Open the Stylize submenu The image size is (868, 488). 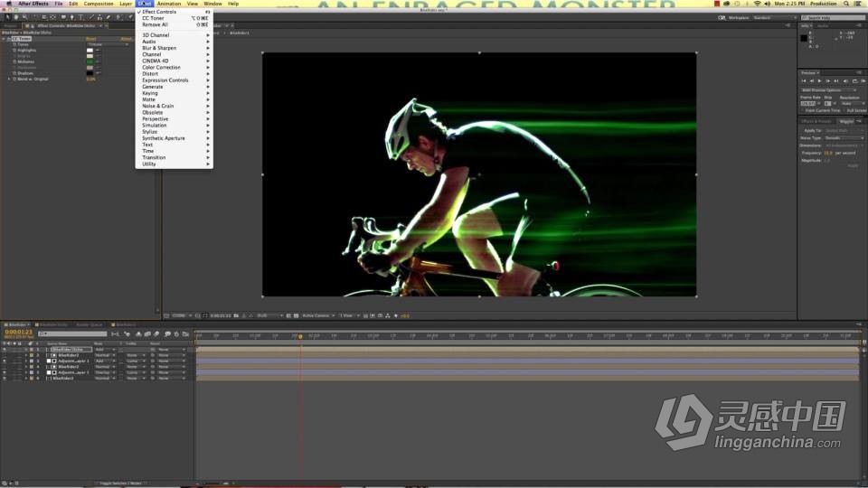tap(175, 132)
